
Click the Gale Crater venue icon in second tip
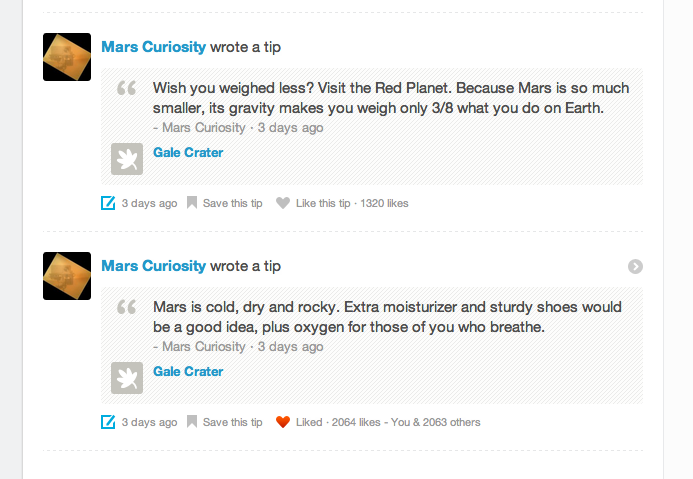coord(127,378)
